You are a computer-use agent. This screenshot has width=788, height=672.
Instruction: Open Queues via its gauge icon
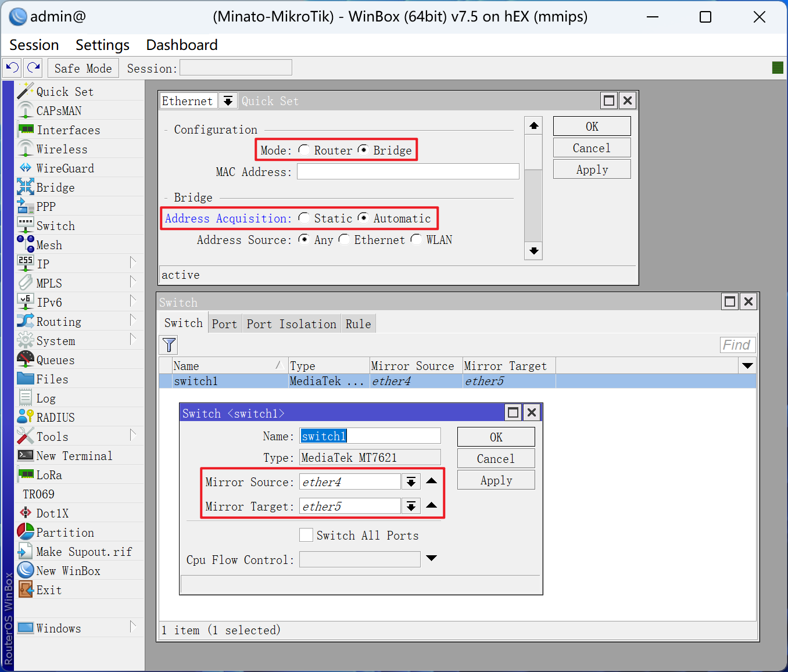tap(26, 360)
